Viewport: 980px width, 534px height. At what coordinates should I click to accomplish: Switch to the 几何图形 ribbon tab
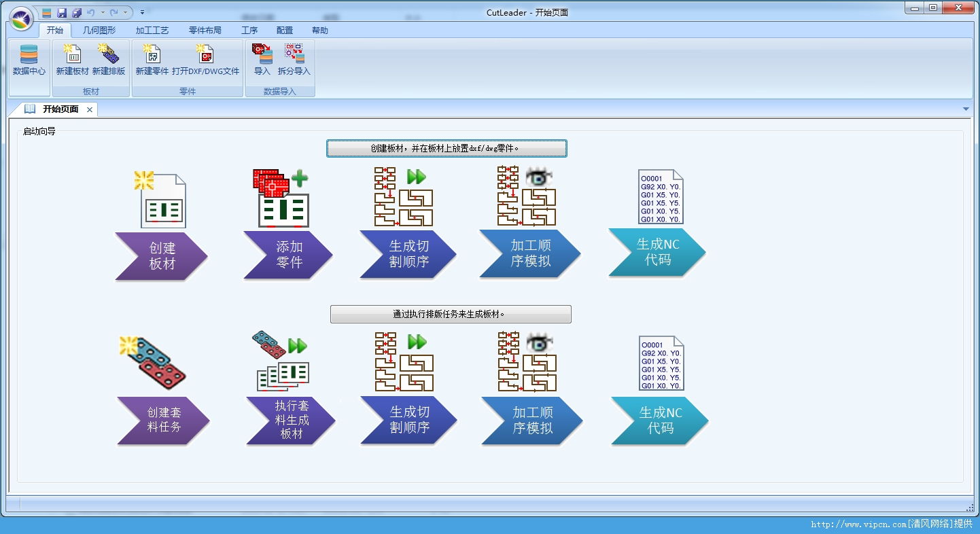point(99,30)
